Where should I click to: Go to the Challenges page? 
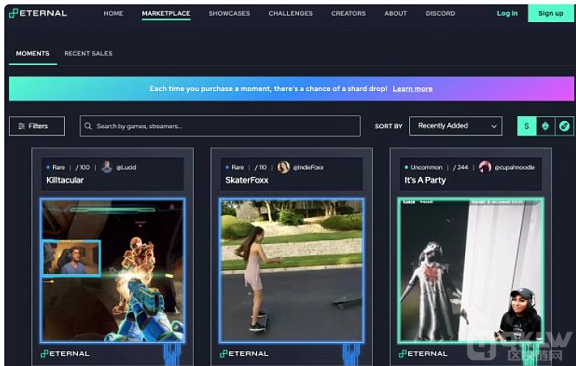pyautogui.click(x=291, y=14)
